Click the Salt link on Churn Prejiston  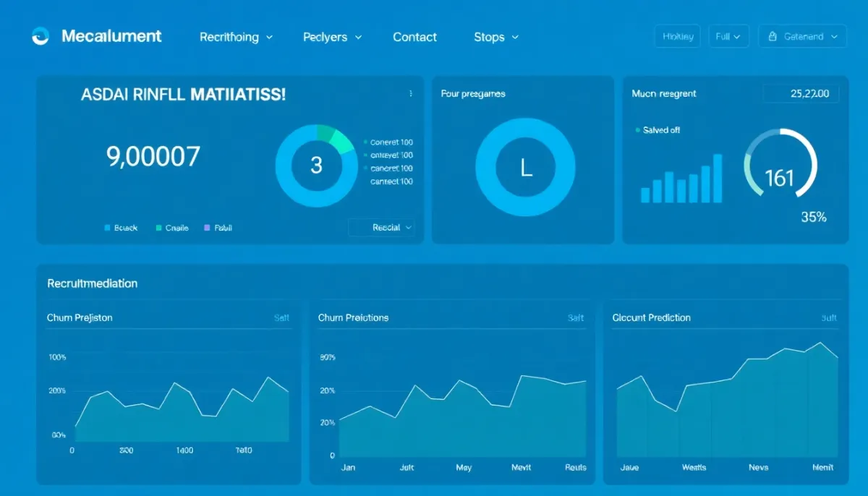pyautogui.click(x=281, y=318)
